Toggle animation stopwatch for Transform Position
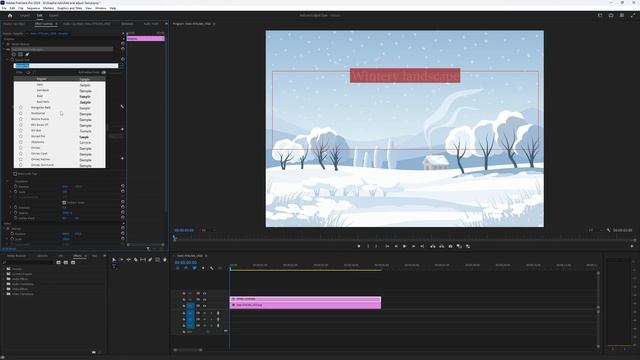This screenshot has width=640, height=360. 16,187
